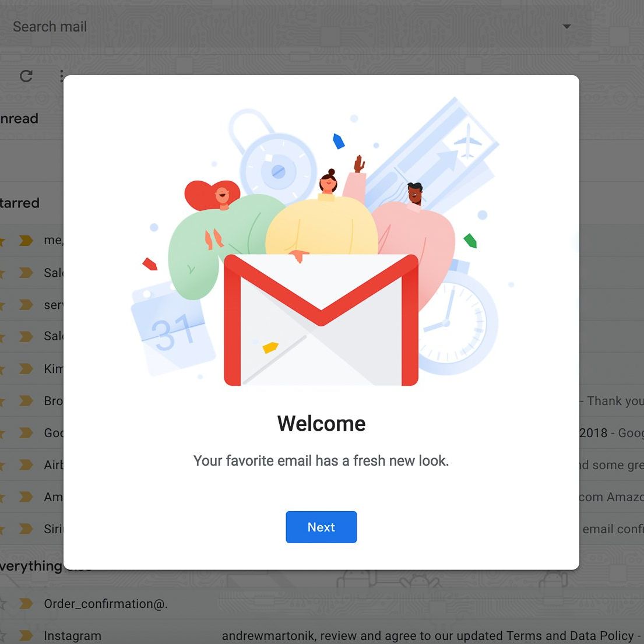Click the importance marker on Sirius row
Screen dimensions: 644x644
click(x=26, y=529)
